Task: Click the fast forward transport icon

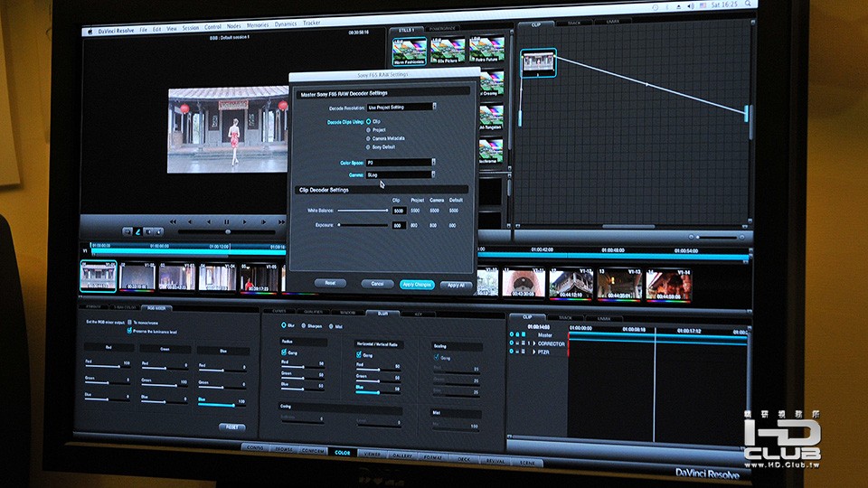Action: tap(281, 222)
